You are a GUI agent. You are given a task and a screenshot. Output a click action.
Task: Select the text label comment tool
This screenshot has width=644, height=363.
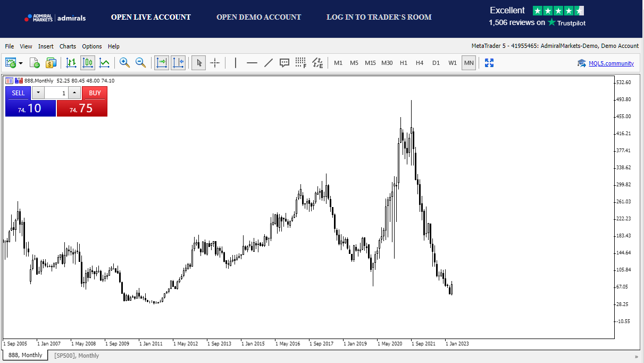coord(285,63)
